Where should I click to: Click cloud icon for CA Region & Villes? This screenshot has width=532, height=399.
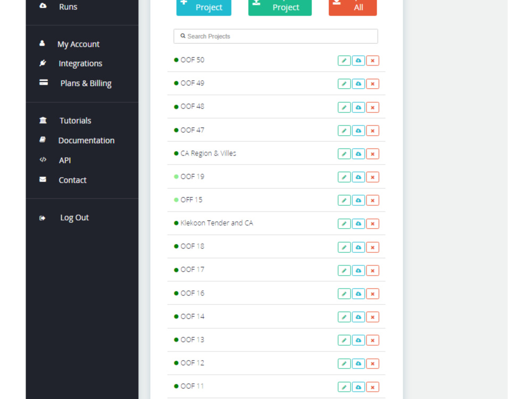click(x=358, y=154)
